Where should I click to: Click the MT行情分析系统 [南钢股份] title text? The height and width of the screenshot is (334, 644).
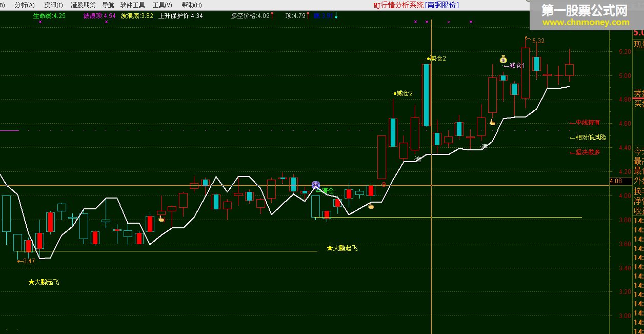coord(416,5)
